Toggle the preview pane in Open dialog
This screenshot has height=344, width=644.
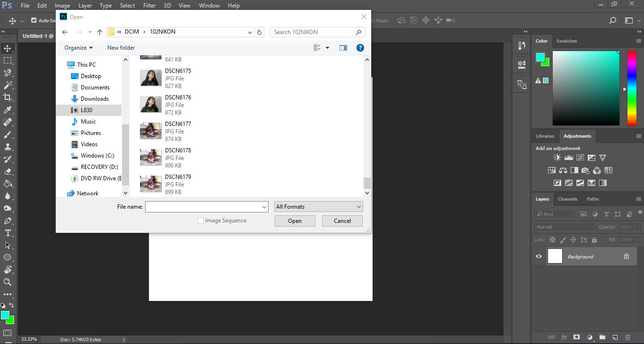pyautogui.click(x=343, y=47)
